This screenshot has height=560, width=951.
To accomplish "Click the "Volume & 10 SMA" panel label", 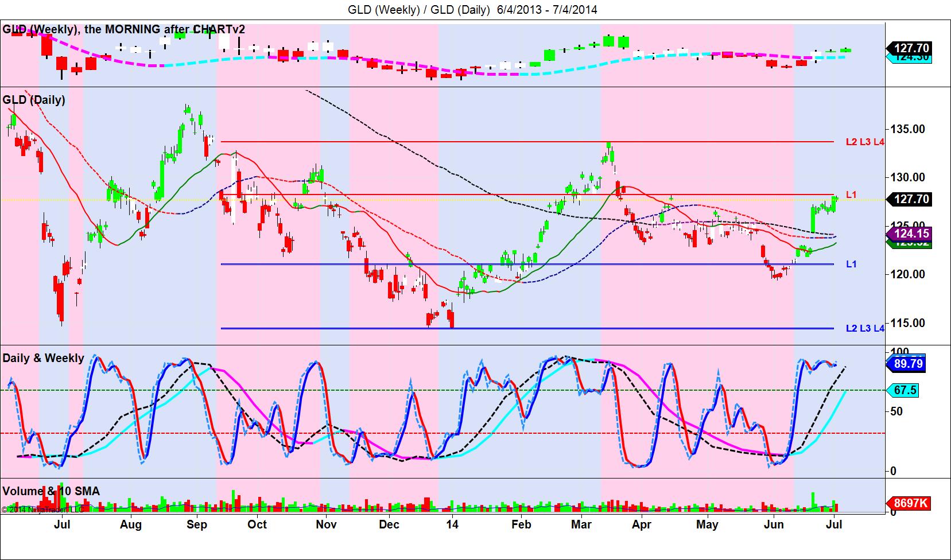I will coord(51,491).
